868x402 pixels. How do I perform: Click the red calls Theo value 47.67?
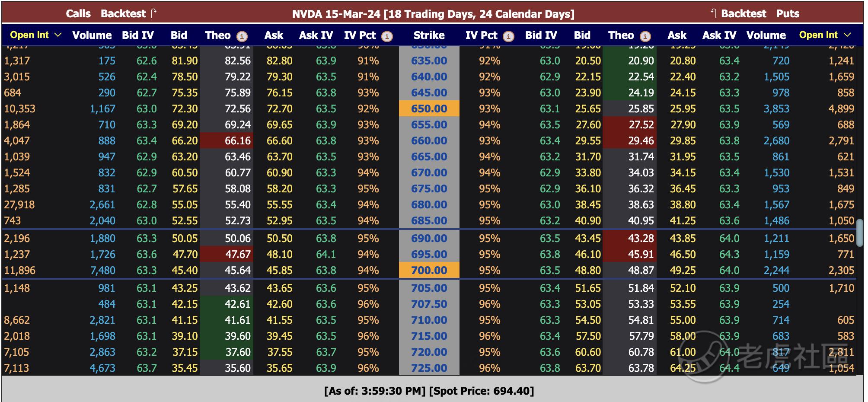227,255
